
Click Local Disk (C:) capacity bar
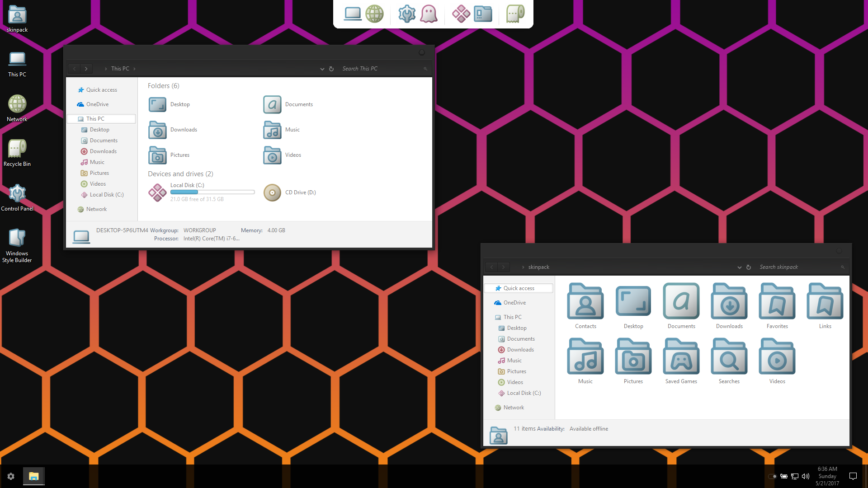click(212, 192)
